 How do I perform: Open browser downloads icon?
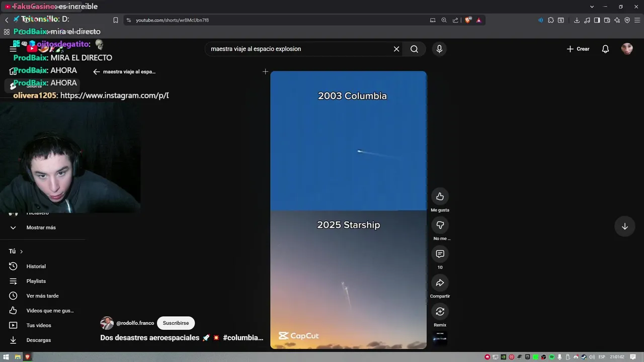click(x=577, y=20)
